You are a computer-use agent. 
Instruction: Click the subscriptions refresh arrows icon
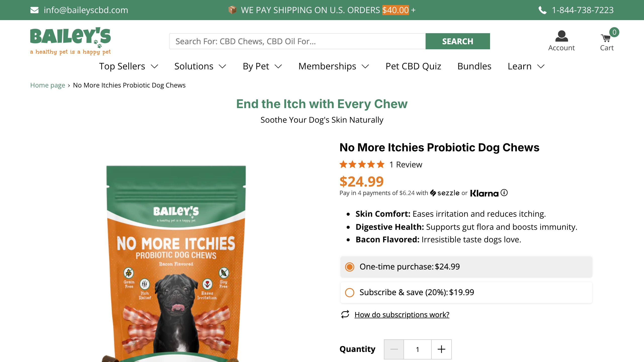pyautogui.click(x=345, y=314)
